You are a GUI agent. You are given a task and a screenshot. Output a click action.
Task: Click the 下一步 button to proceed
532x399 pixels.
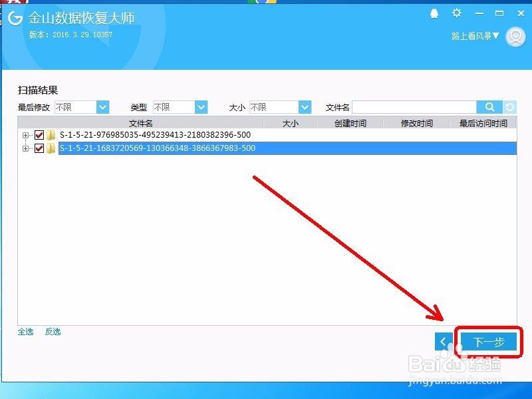487,341
